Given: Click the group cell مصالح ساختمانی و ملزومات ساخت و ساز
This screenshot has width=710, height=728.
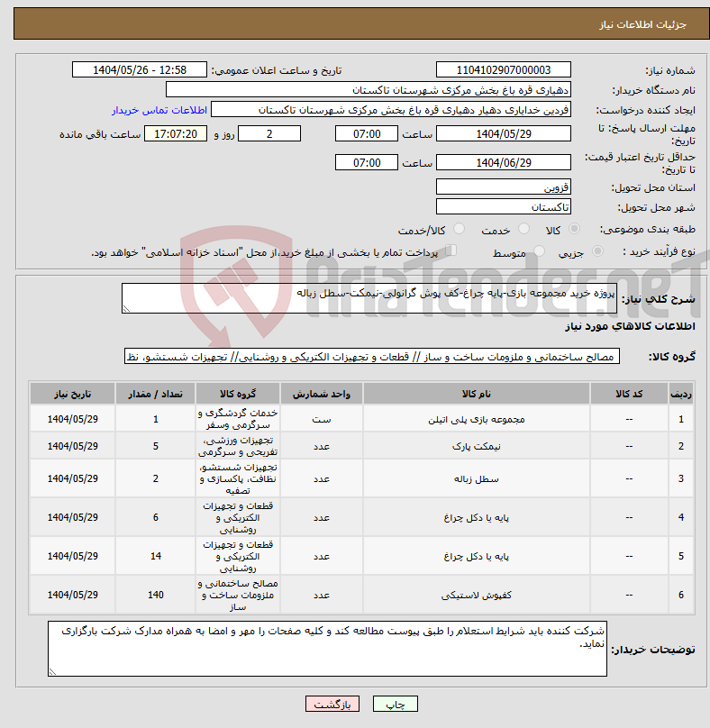Looking at the screenshot, I should point(238,595).
